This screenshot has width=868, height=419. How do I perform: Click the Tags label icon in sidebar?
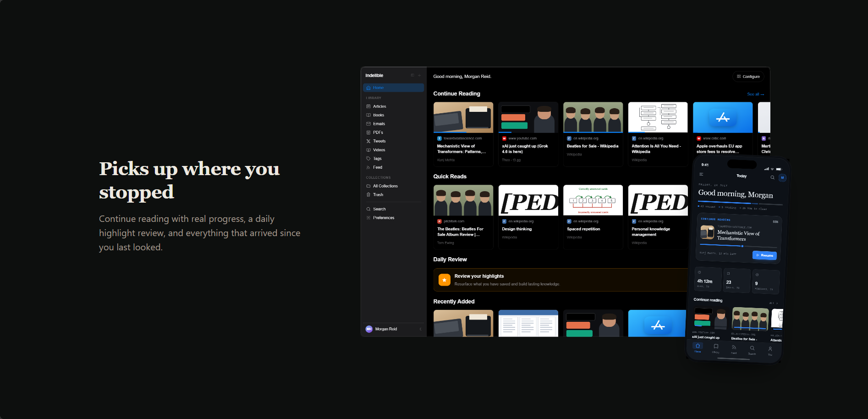click(368, 159)
